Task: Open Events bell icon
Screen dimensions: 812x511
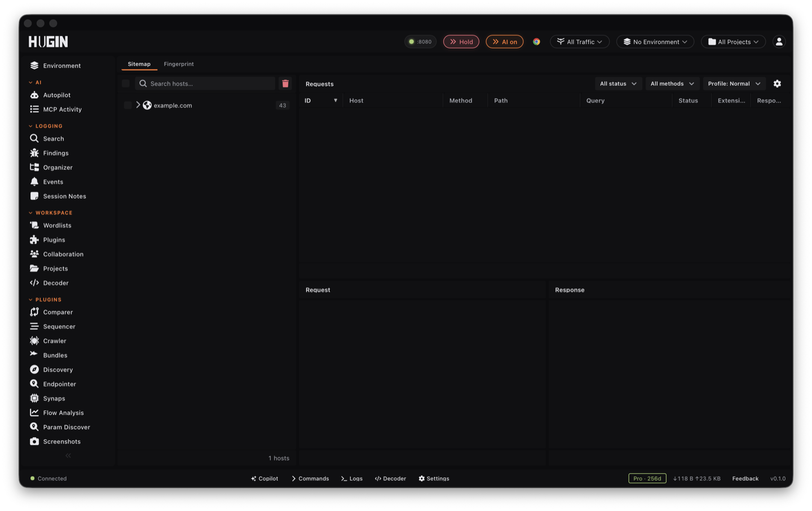Action: pyautogui.click(x=34, y=182)
